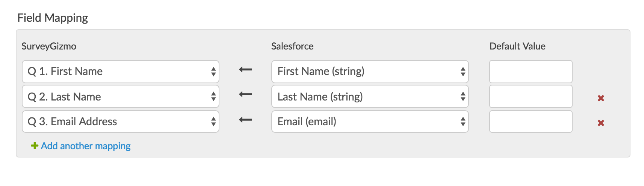Focus the Default Value field for Last Name
Viewport: 644px width, 186px height.
pos(531,97)
